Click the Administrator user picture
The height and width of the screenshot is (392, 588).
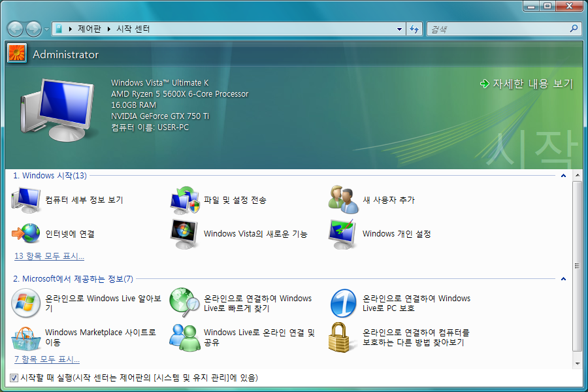pos(17,54)
